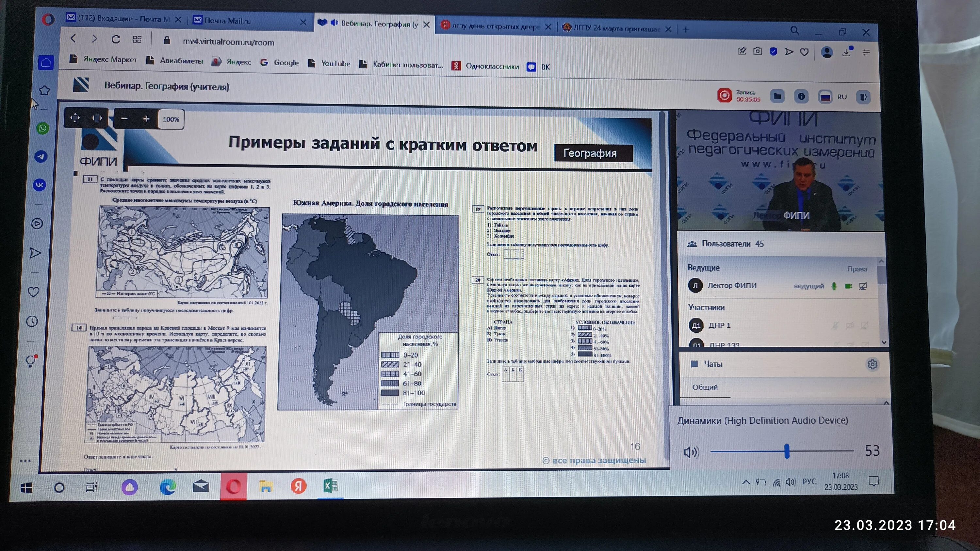Open Google bookmark
This screenshot has width=980, height=551.
click(x=280, y=62)
